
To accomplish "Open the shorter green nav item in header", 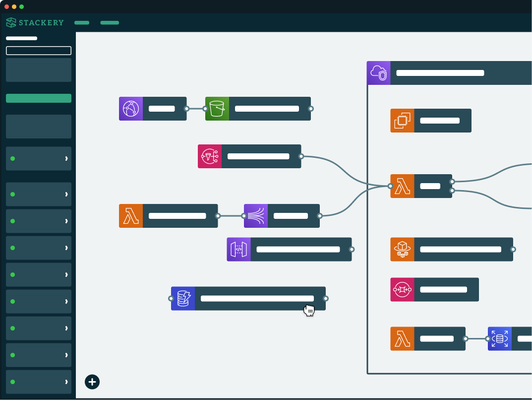I will click(82, 23).
